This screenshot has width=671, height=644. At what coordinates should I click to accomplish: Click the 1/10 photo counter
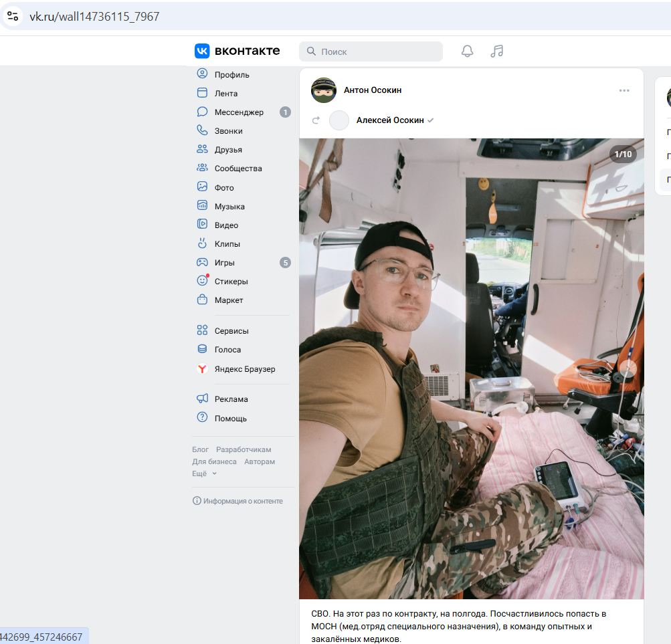point(623,154)
